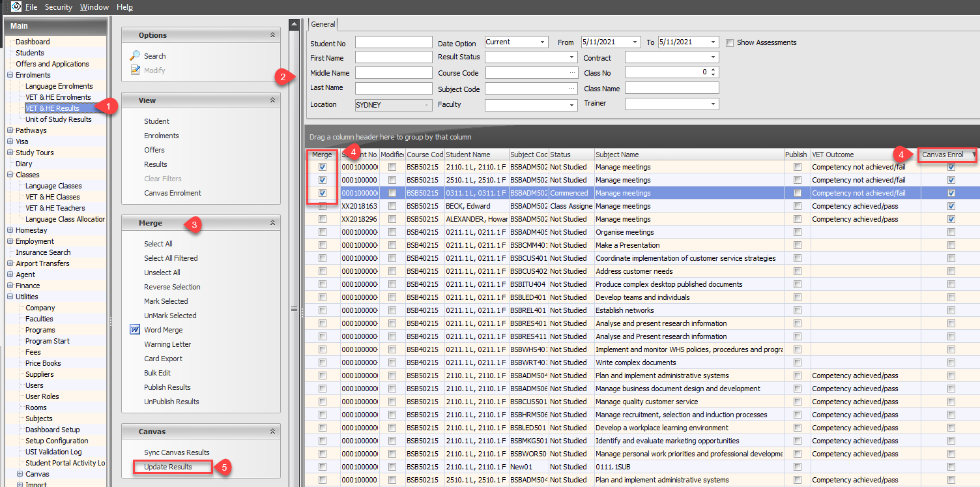This screenshot has height=487, width=980.
Task: Open the Security menu
Action: click(58, 7)
